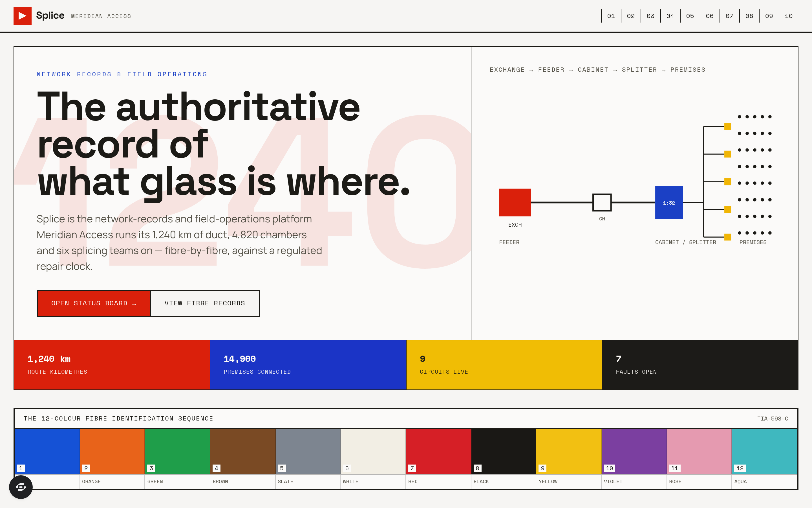
Task: Click the MERIDIAN ACCESS header text
Action: [x=101, y=16]
